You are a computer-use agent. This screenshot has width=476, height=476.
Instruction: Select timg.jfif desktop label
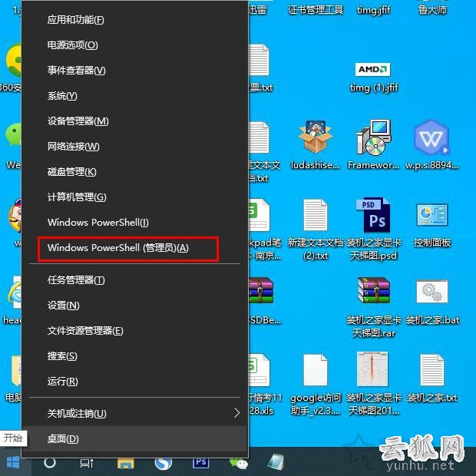point(373,10)
